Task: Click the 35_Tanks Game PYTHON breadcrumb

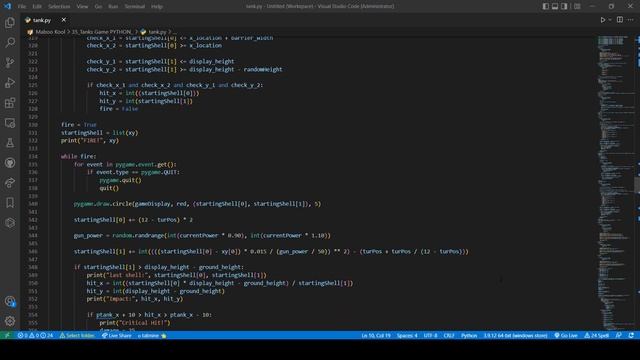Action: click(x=102, y=32)
